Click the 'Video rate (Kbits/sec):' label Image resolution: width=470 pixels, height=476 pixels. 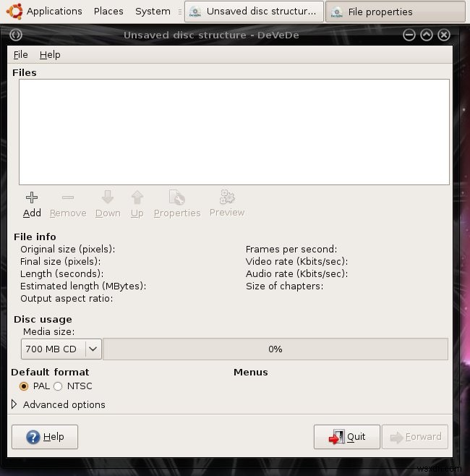[x=296, y=262]
